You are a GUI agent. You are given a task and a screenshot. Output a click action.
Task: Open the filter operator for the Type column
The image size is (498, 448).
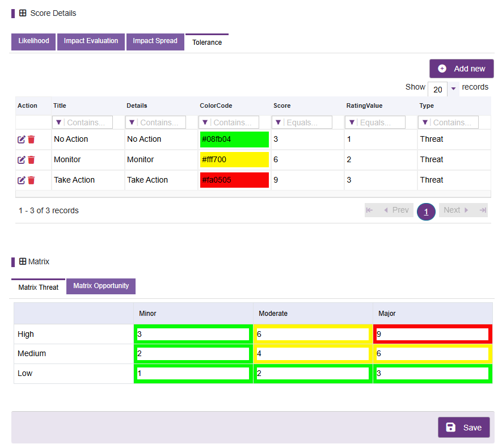425,122
